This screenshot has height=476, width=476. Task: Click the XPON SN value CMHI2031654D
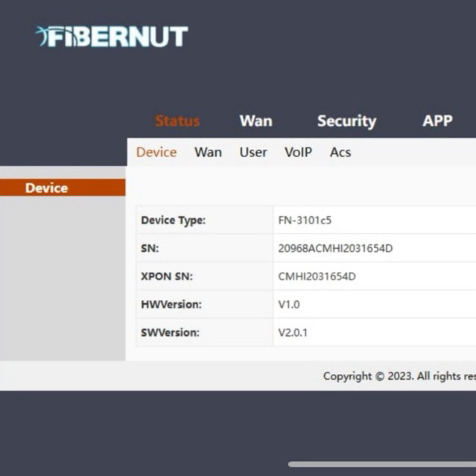pyautogui.click(x=317, y=276)
